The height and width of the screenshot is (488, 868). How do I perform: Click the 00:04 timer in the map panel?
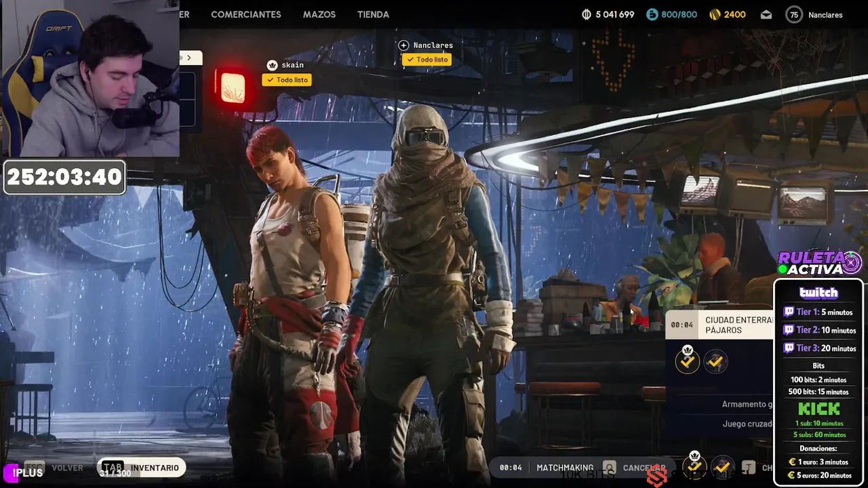point(682,325)
